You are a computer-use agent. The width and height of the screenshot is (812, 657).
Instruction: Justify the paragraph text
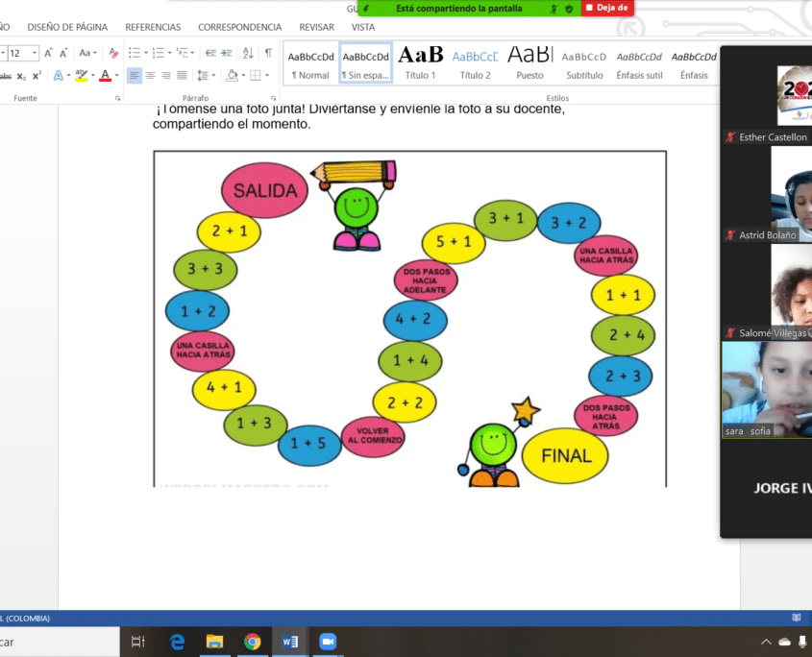[x=182, y=76]
